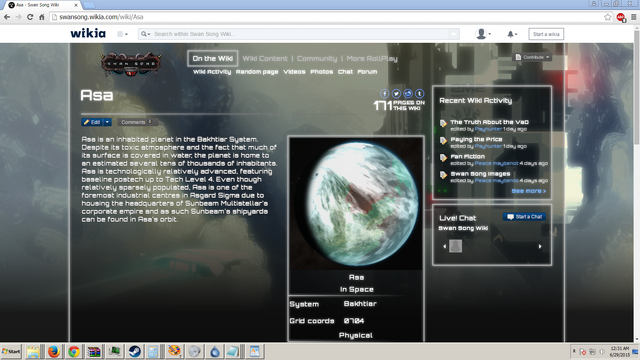Share the Asa page on Twitter

pyautogui.click(x=396, y=93)
